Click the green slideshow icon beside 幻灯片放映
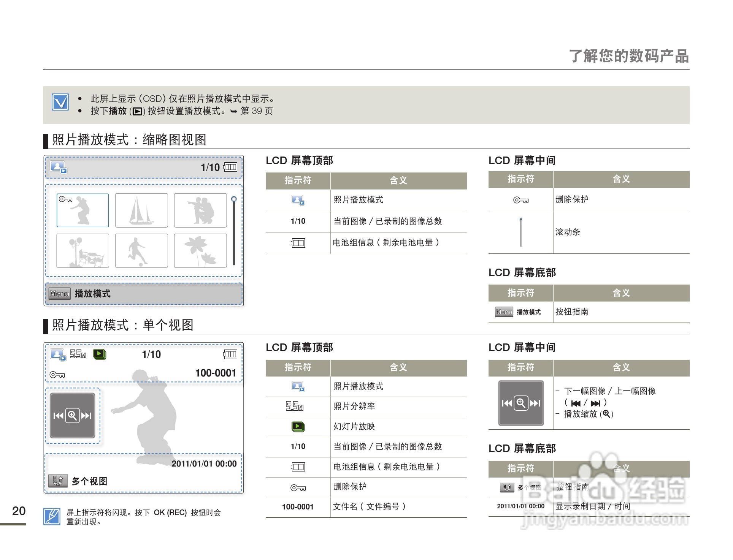The height and width of the screenshot is (560, 733). click(298, 427)
